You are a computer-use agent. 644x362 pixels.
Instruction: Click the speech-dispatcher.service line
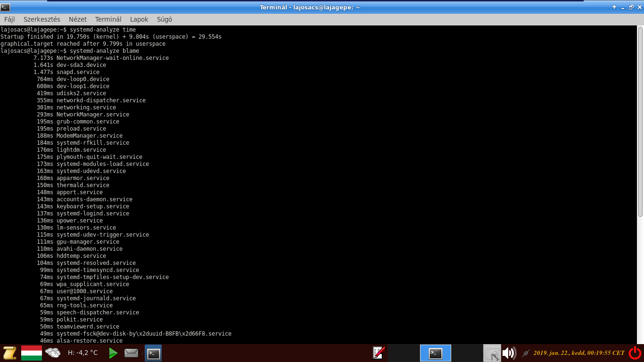pos(90,313)
